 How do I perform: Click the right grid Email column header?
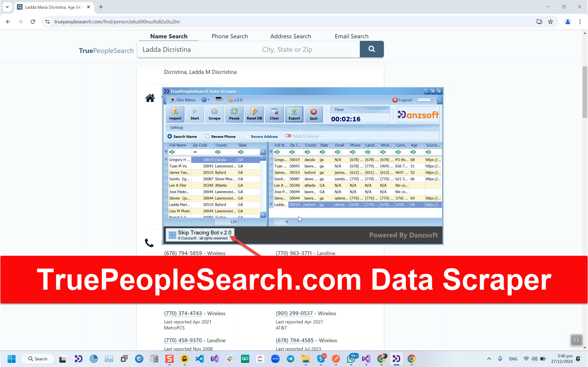[341, 145]
